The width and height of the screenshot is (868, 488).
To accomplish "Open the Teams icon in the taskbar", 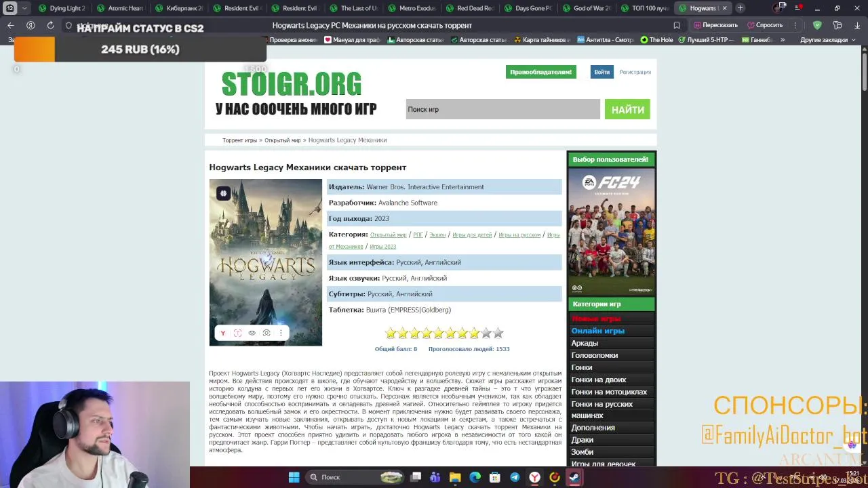I will click(x=435, y=477).
